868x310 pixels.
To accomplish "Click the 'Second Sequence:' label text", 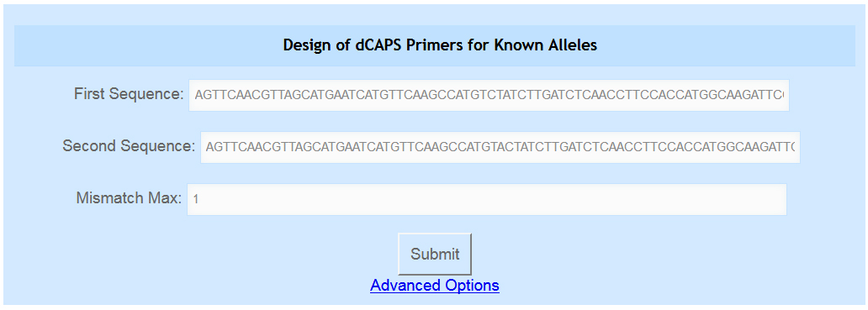I will point(129,146).
